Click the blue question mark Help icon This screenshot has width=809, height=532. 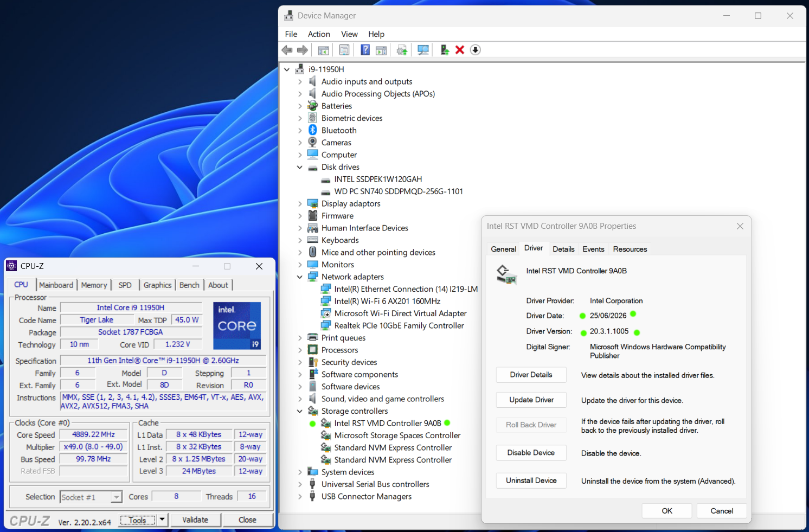365,50
